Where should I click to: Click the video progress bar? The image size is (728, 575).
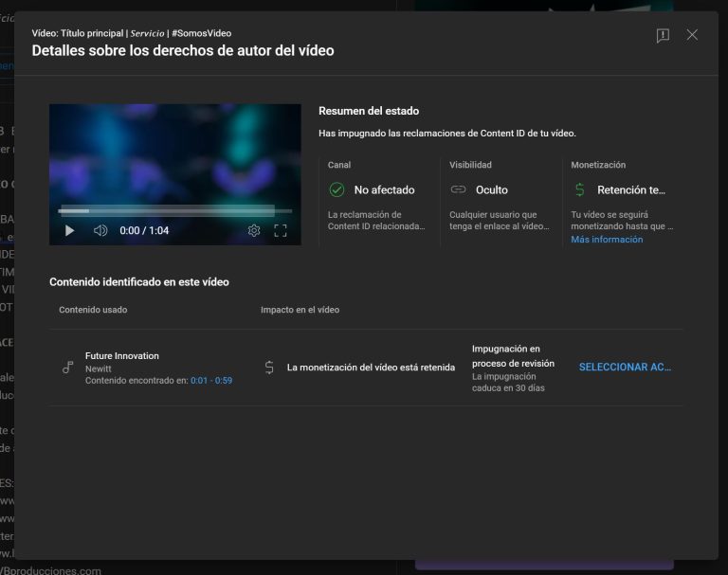[x=175, y=211]
